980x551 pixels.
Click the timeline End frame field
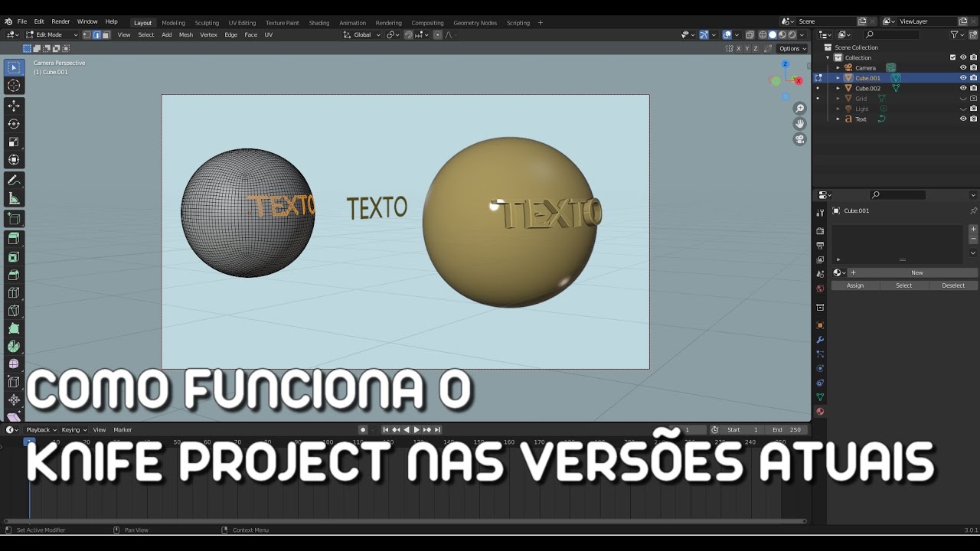[x=786, y=429]
